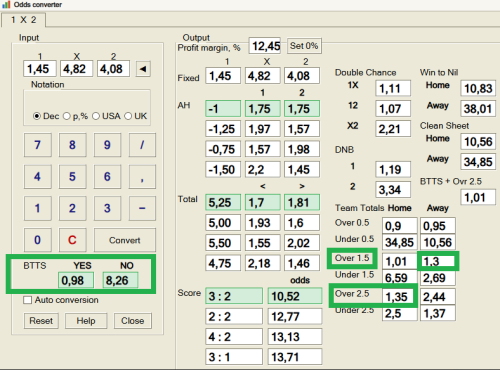
Task: Click the Set 0% button
Action: (304, 46)
